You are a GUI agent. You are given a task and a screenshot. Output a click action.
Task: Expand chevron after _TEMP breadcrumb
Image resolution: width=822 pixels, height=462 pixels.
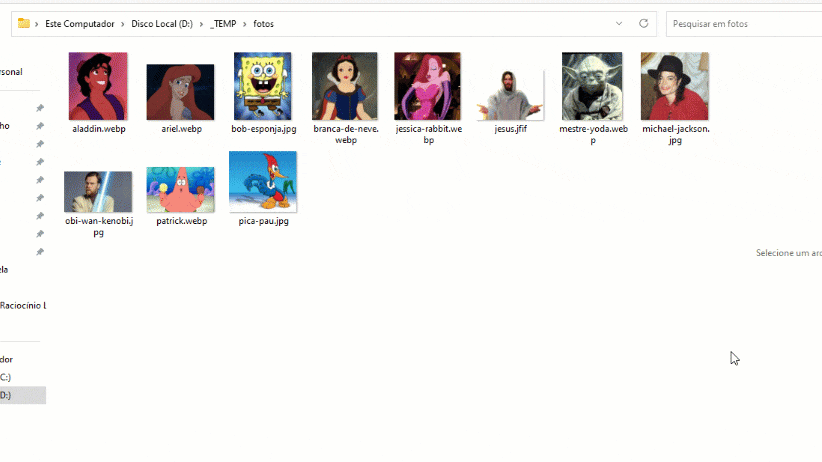coord(245,24)
